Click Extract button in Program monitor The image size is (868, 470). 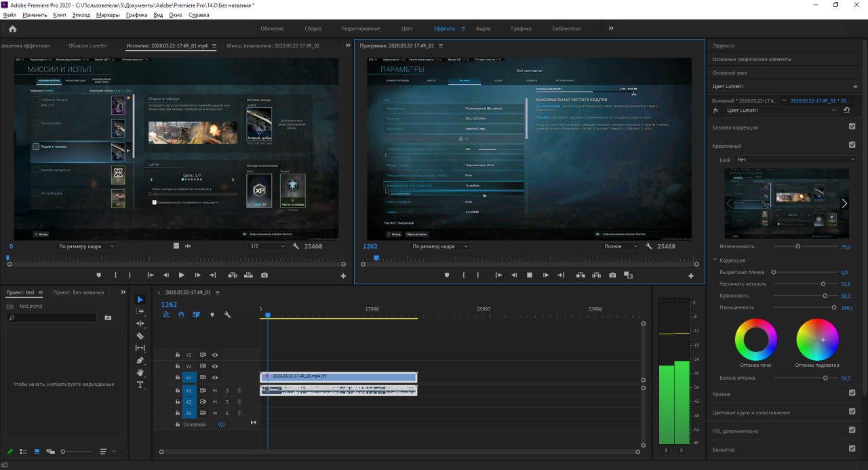596,275
